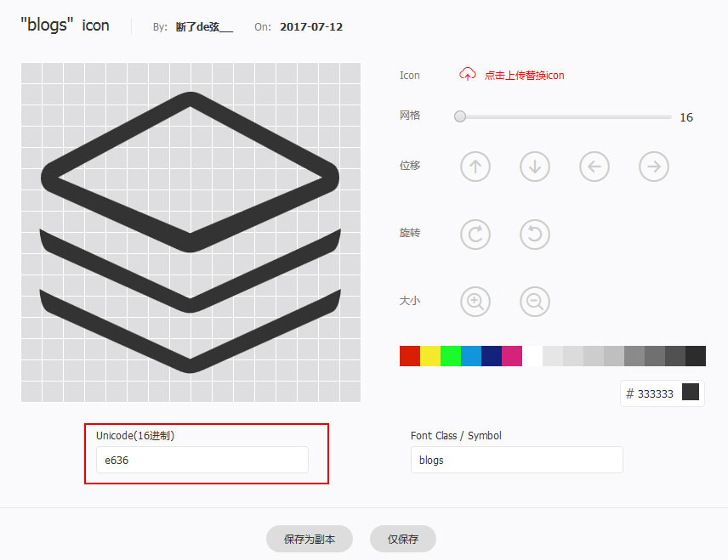Shift the icon upward using the up arrow
The height and width of the screenshot is (560, 728).
(x=475, y=167)
